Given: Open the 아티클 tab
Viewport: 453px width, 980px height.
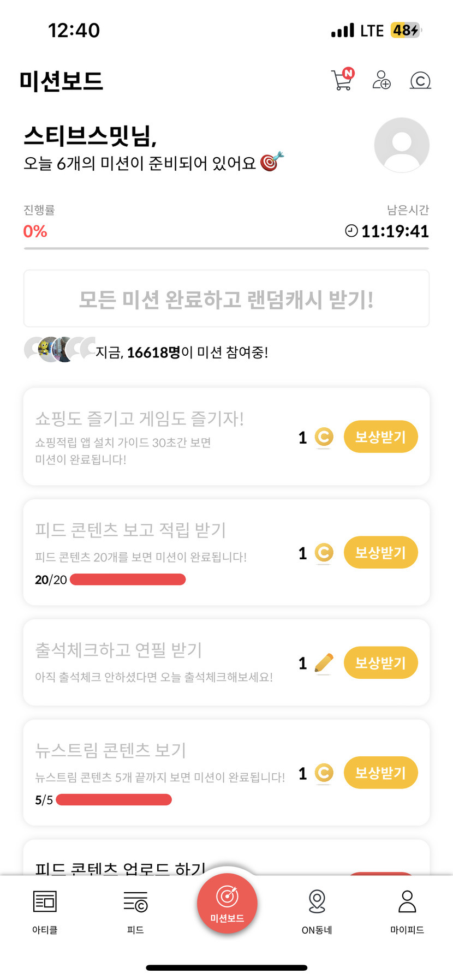Looking at the screenshot, I should (45, 911).
